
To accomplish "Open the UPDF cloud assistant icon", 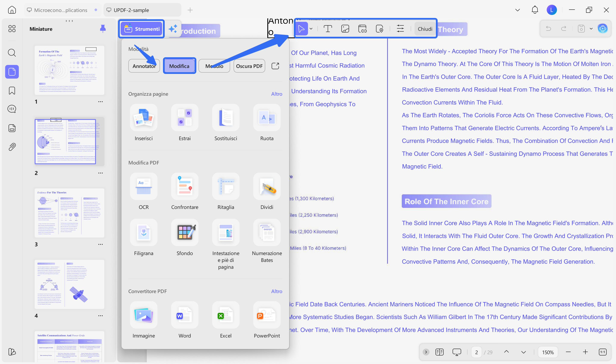I will click(x=603, y=29).
